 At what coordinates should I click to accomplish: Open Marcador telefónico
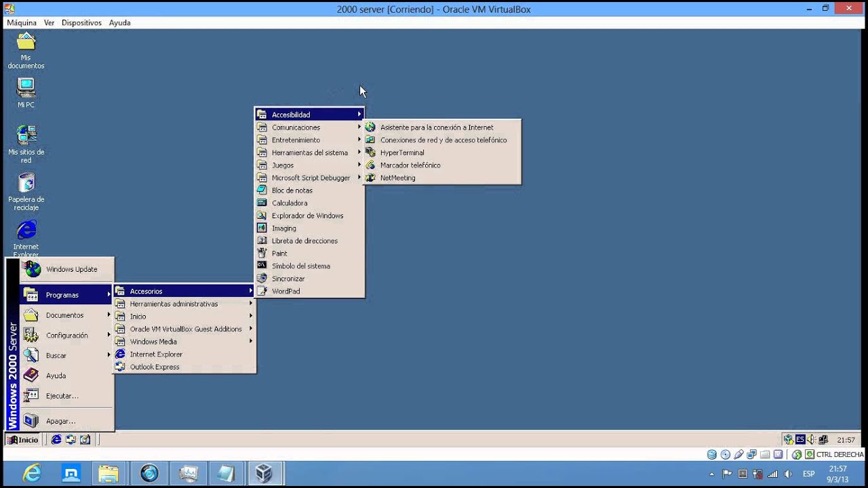pyautogui.click(x=442, y=165)
